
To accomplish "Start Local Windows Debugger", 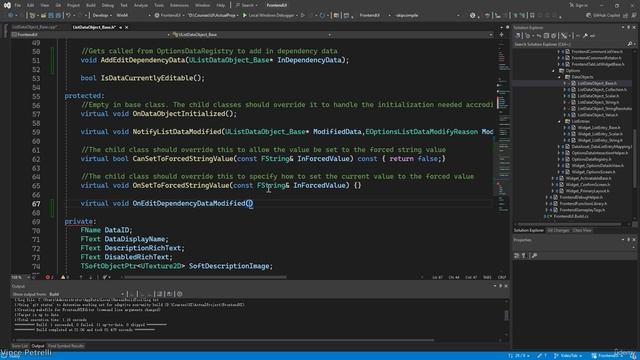I will pyautogui.click(x=268, y=16).
